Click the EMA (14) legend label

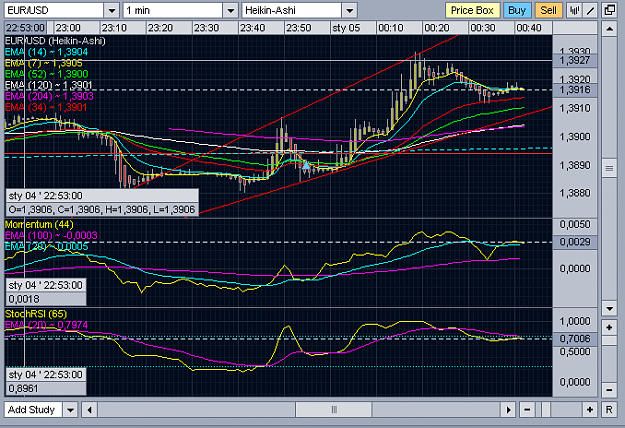[x=46, y=52]
